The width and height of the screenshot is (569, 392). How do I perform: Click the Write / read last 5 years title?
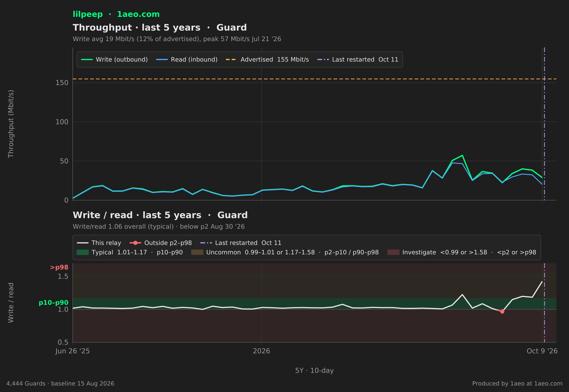coord(160,215)
